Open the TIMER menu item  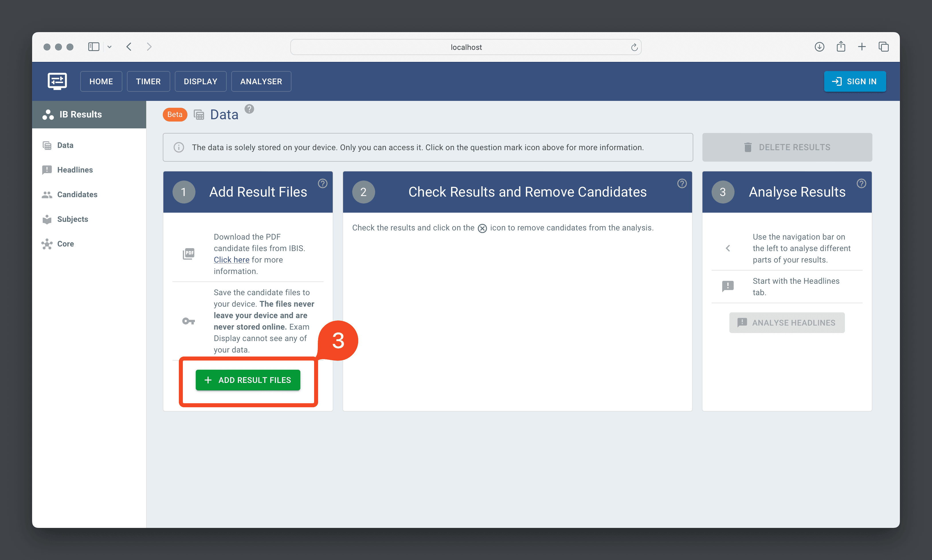[x=148, y=81]
